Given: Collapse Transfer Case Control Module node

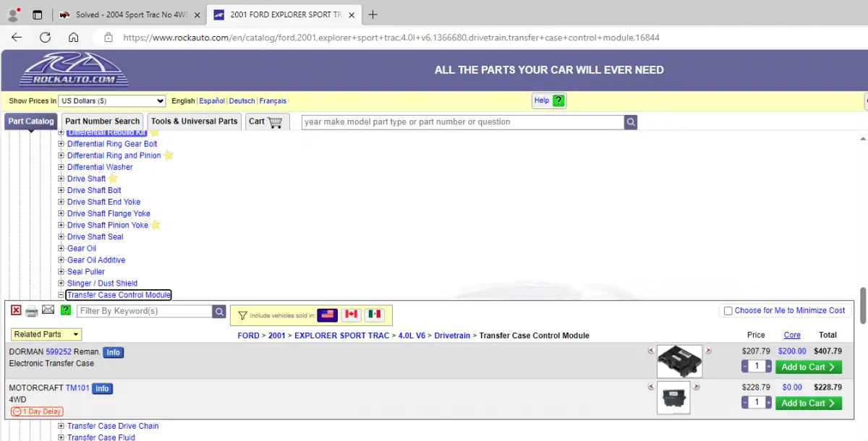Looking at the screenshot, I should pos(61,295).
